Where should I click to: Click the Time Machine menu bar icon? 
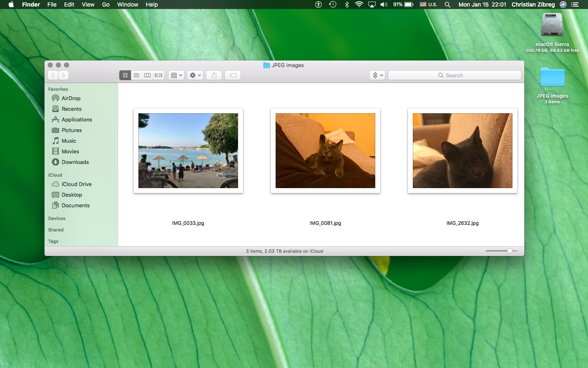pos(333,4)
